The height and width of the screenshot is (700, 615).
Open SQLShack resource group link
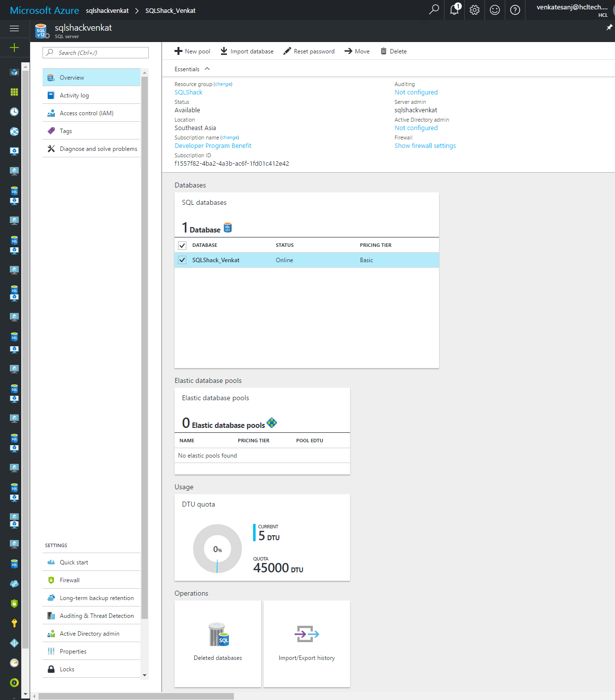click(x=188, y=93)
